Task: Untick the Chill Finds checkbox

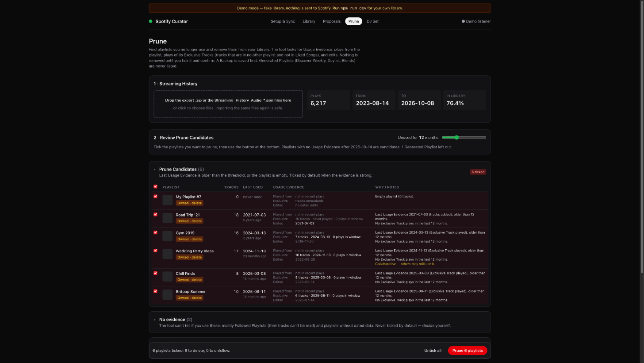Action: 155,274
